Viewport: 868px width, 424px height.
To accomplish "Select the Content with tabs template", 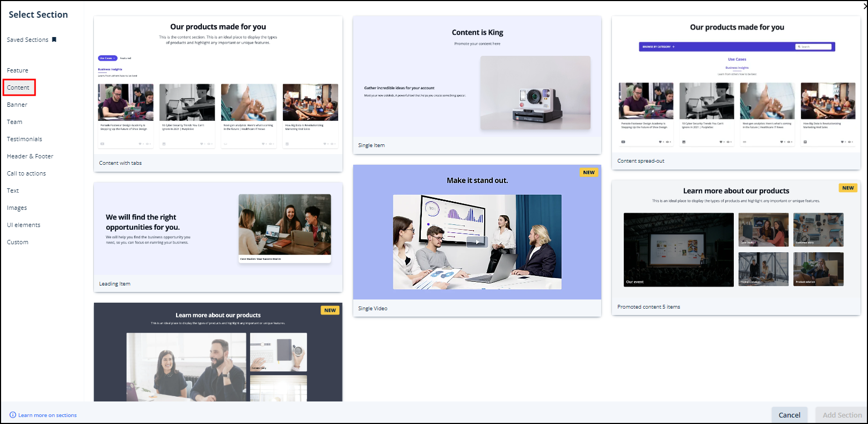I will (x=218, y=94).
